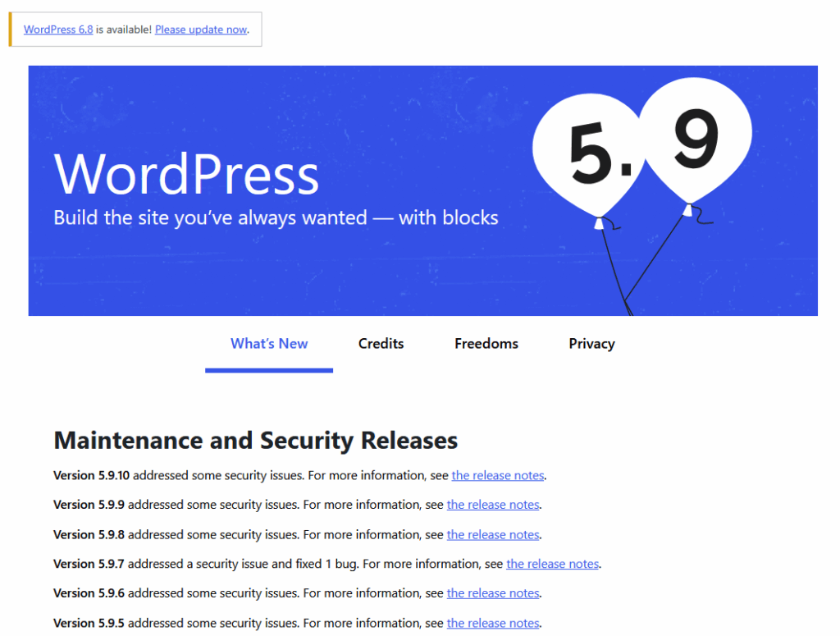Switch to the What's New tab

269,344
